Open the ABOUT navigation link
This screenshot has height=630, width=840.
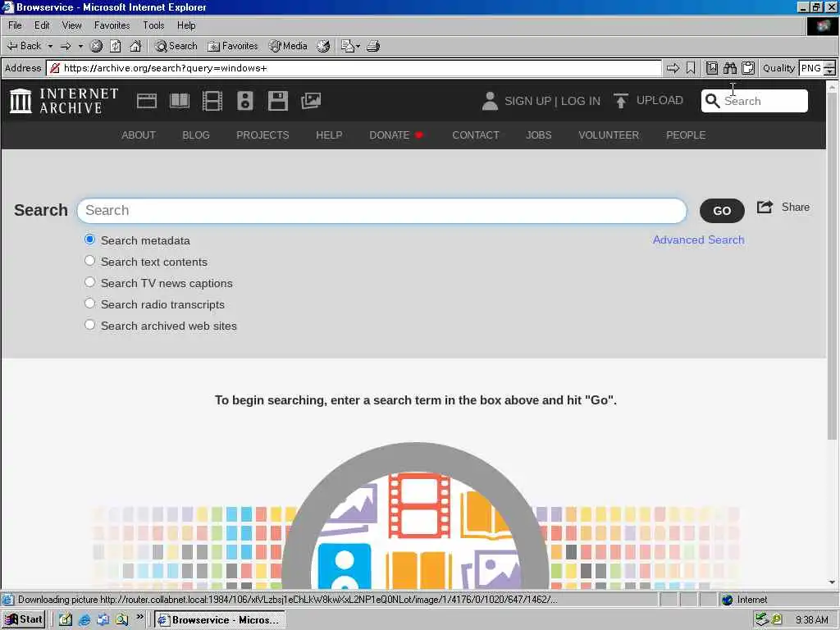click(x=138, y=135)
